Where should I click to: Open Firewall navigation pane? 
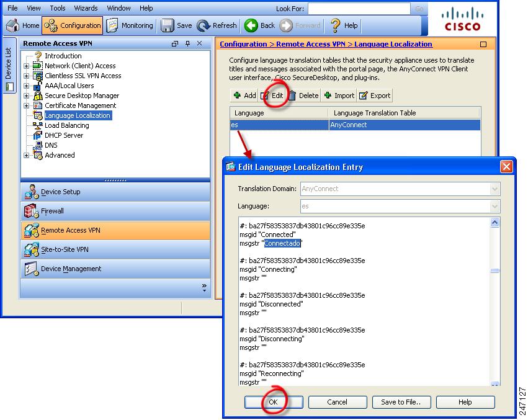tap(115, 211)
